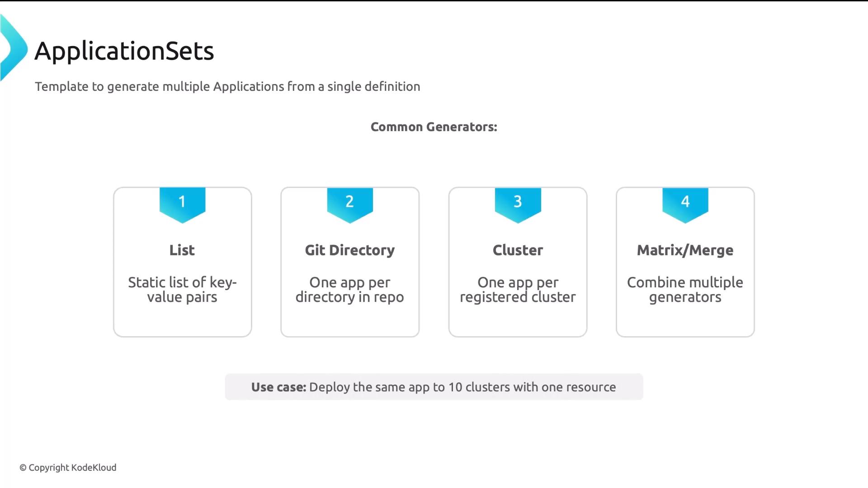Viewport: 868px width, 488px height.
Task: Select the ApplicationSets slide title
Action: tap(124, 51)
